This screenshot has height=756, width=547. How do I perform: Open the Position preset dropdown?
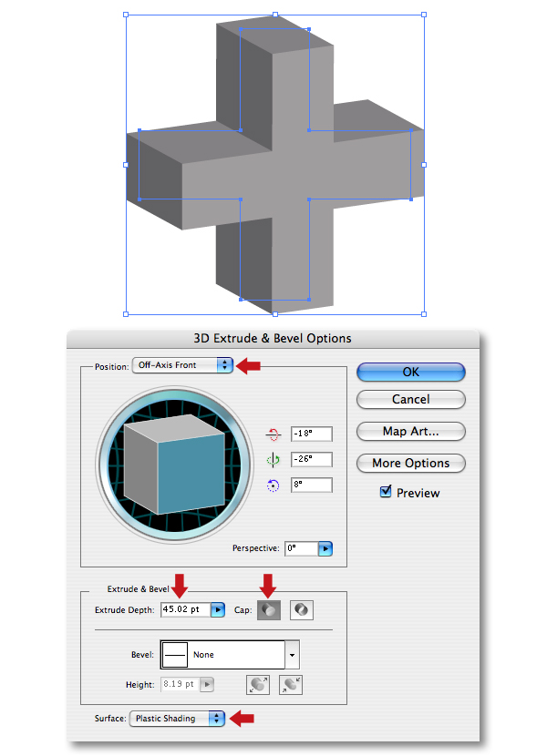click(182, 365)
